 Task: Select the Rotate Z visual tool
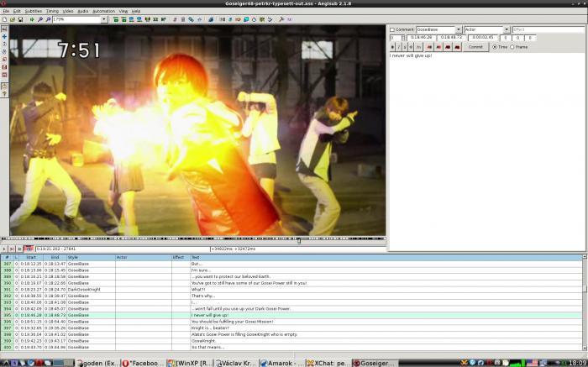click(4, 44)
